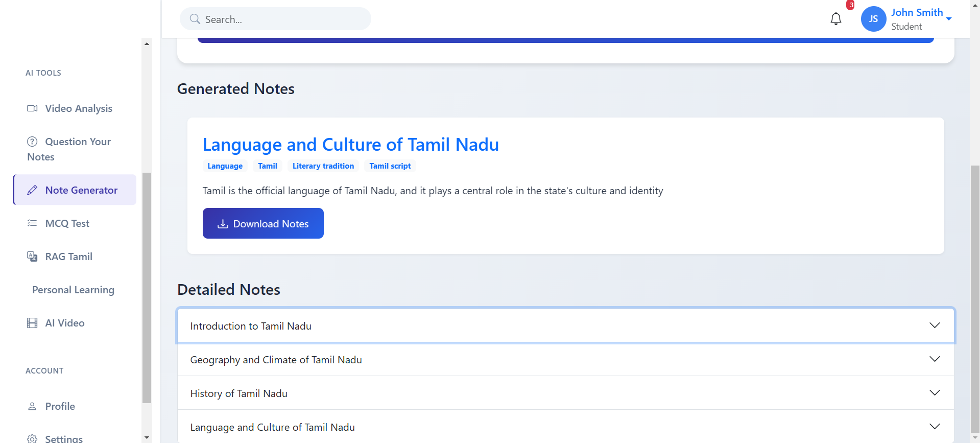Click the RAG Tamil translate icon
The image size is (980, 443).
point(32,257)
